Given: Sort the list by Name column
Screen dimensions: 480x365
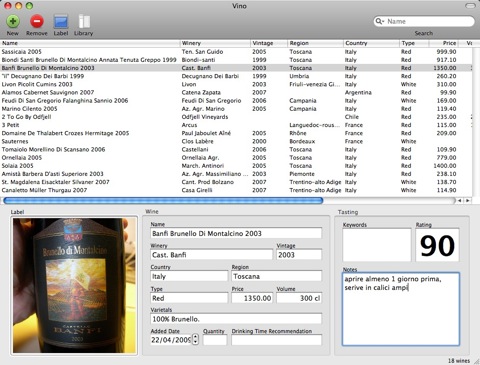Looking at the screenshot, I should [x=90, y=43].
